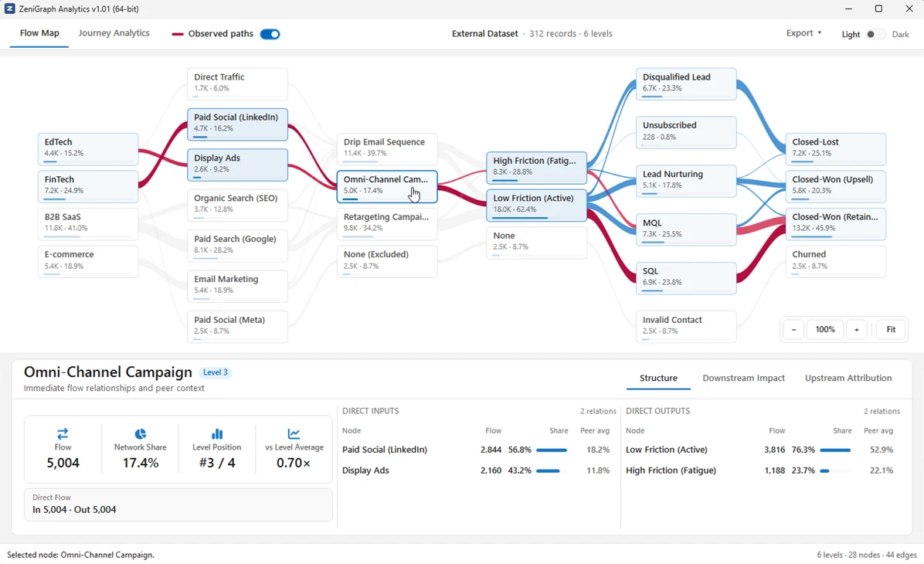
Task: Select the E-commerce node
Action: tap(88, 261)
